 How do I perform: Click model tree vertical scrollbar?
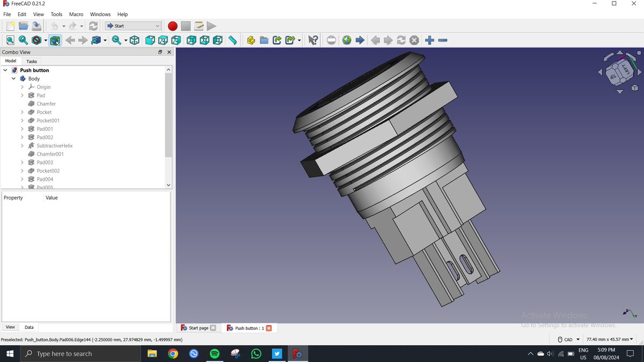point(169,115)
